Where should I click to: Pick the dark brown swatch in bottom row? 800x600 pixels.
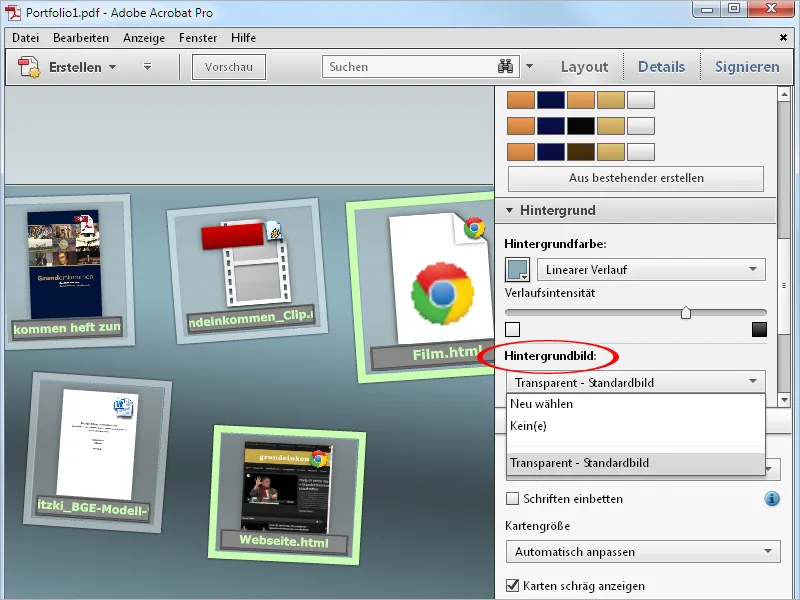(x=581, y=152)
